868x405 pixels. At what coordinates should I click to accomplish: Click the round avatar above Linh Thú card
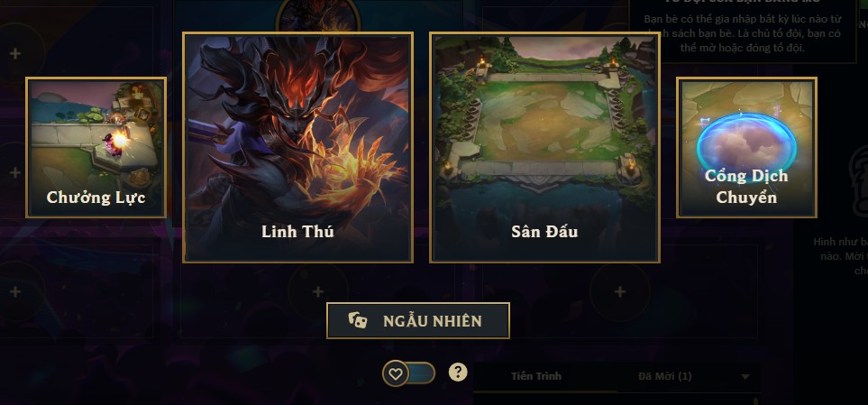pyautogui.click(x=318, y=15)
